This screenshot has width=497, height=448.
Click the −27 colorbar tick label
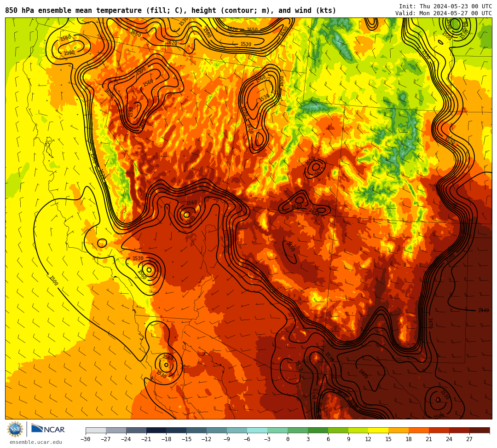(106, 439)
